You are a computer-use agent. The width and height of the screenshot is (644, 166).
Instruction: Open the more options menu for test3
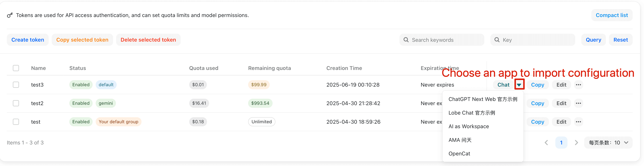pyautogui.click(x=578, y=85)
